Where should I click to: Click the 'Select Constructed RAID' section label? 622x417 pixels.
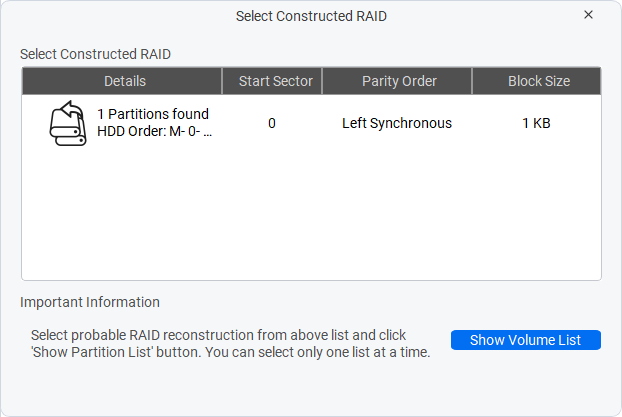[x=95, y=54]
